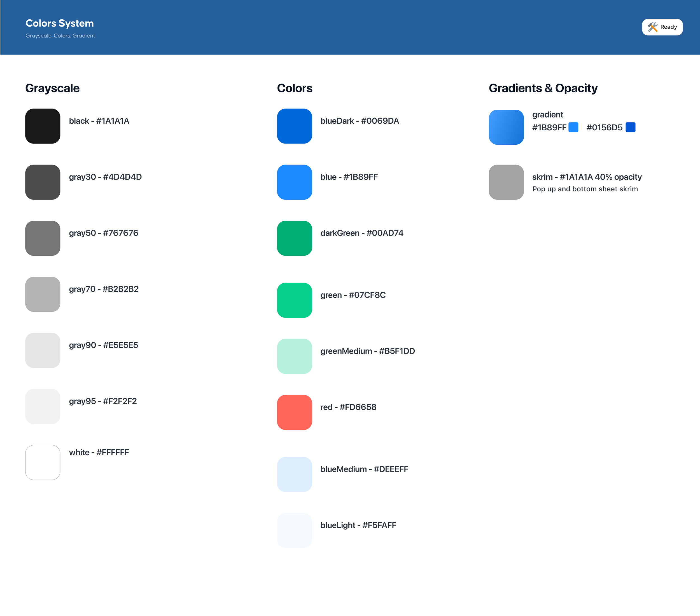Viewport: 700px width, 616px height.
Task: Click the blueMedium #DEEEFF swatch
Action: [x=295, y=474]
